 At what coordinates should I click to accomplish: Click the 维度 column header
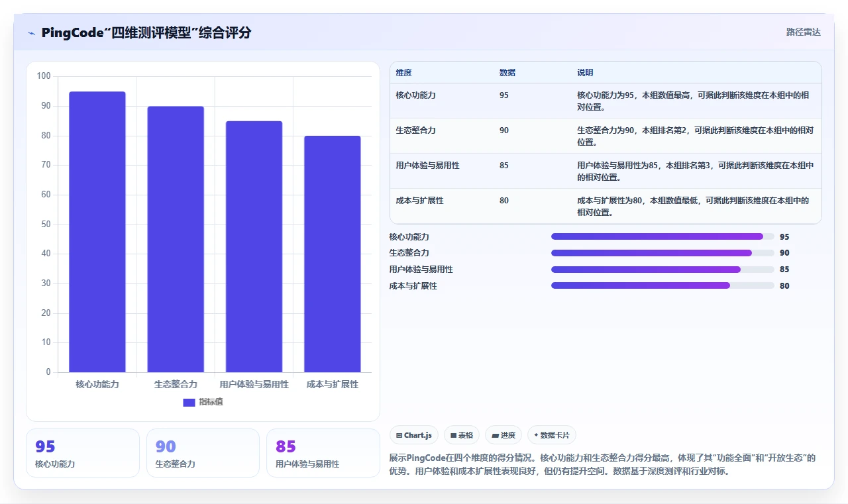point(403,73)
